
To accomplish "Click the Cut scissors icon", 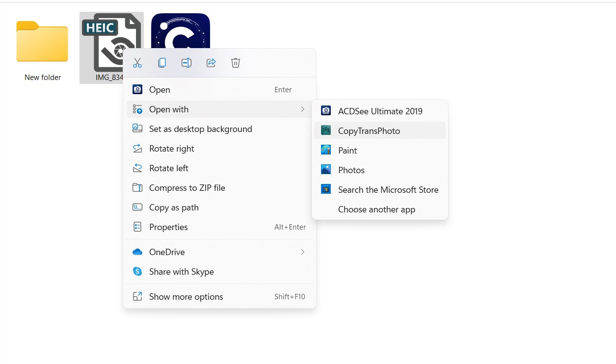I will click(137, 63).
